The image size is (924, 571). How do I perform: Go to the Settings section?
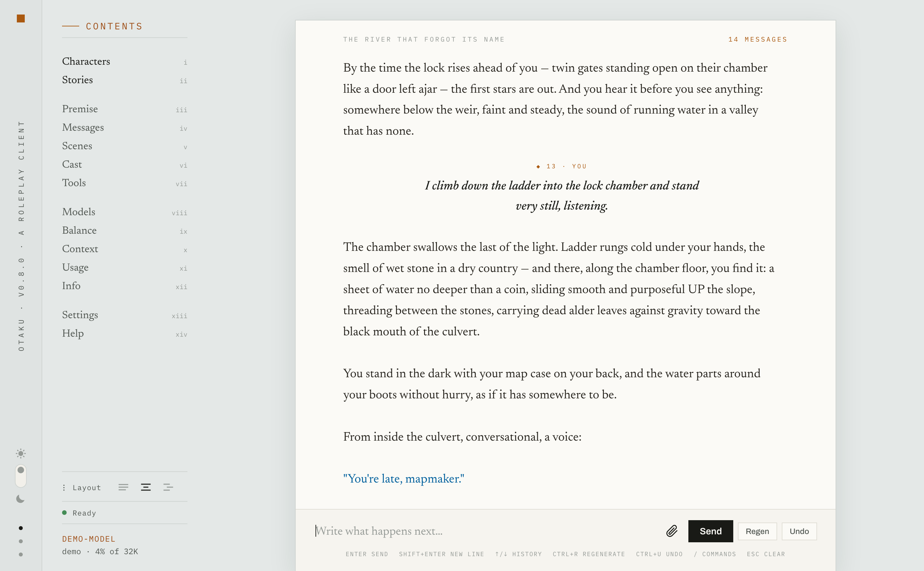(x=125, y=315)
